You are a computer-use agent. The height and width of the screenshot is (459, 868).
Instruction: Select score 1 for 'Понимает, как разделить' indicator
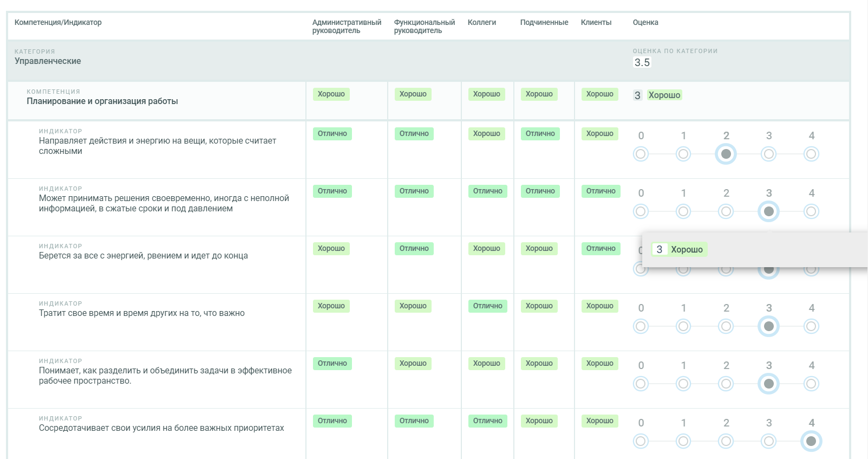(x=683, y=384)
